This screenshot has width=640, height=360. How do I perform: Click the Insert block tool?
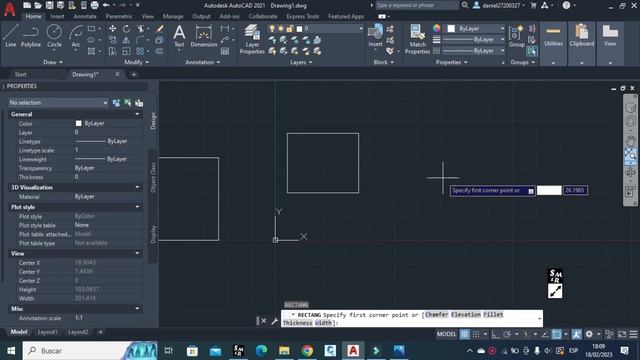point(375,36)
